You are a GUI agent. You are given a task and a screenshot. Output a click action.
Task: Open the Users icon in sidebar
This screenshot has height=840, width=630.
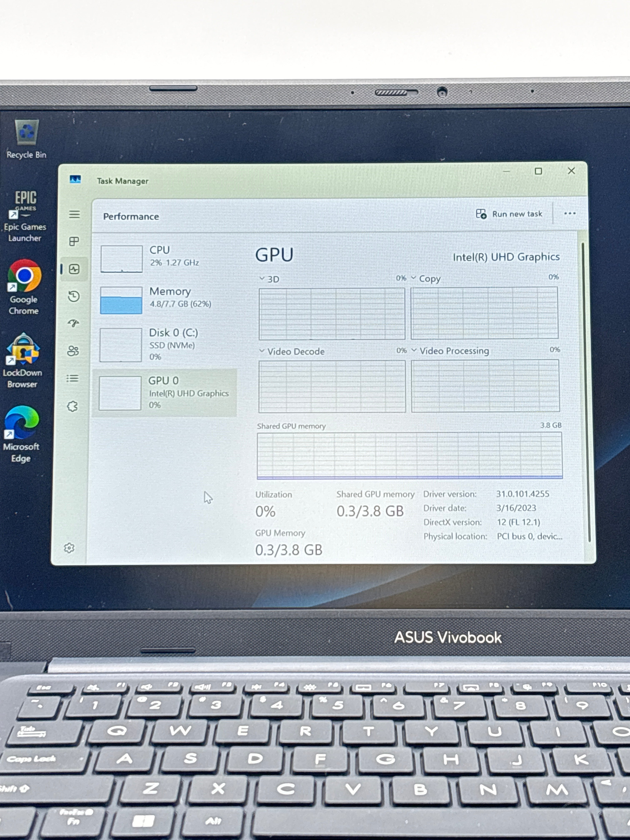tap(73, 351)
